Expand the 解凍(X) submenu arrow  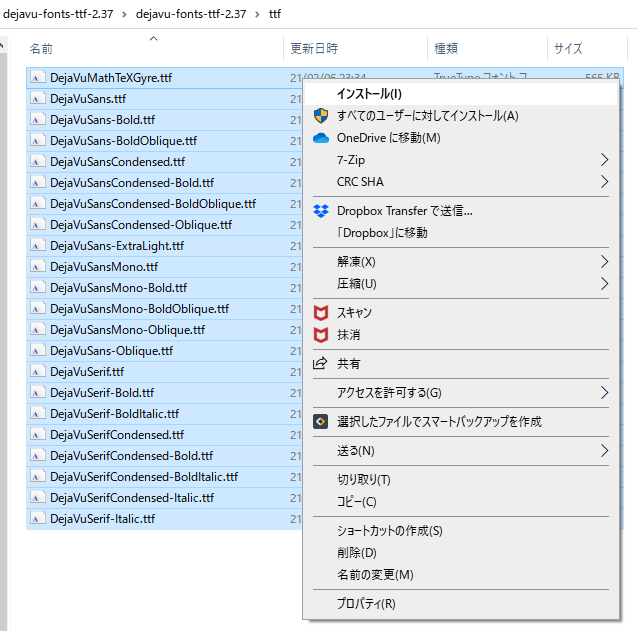click(x=604, y=262)
